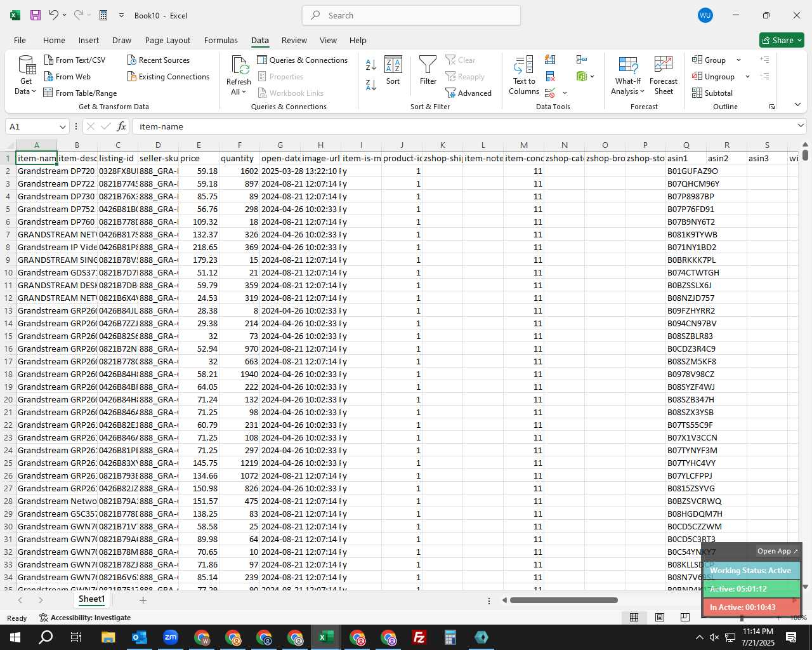Click the horizontal scrollbar thumb

(563, 600)
